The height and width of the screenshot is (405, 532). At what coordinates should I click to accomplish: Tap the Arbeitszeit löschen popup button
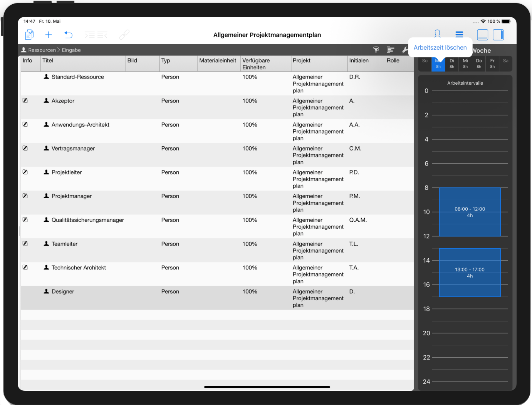point(440,47)
